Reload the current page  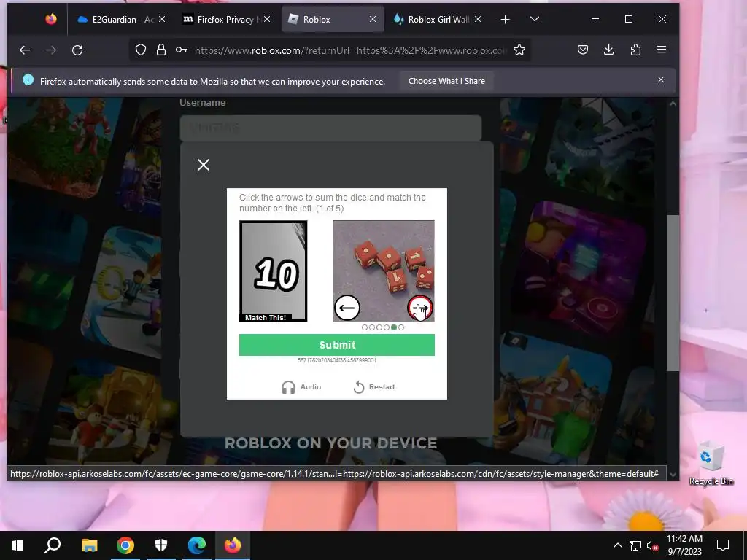tap(77, 50)
